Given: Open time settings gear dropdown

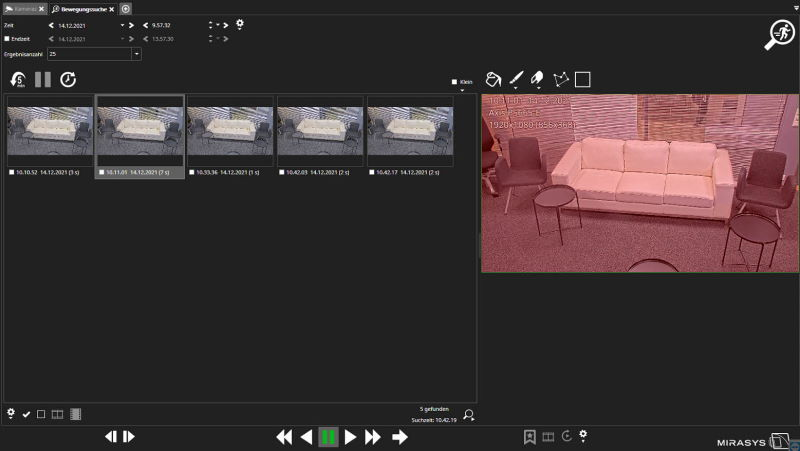Looking at the screenshot, I should (x=239, y=24).
